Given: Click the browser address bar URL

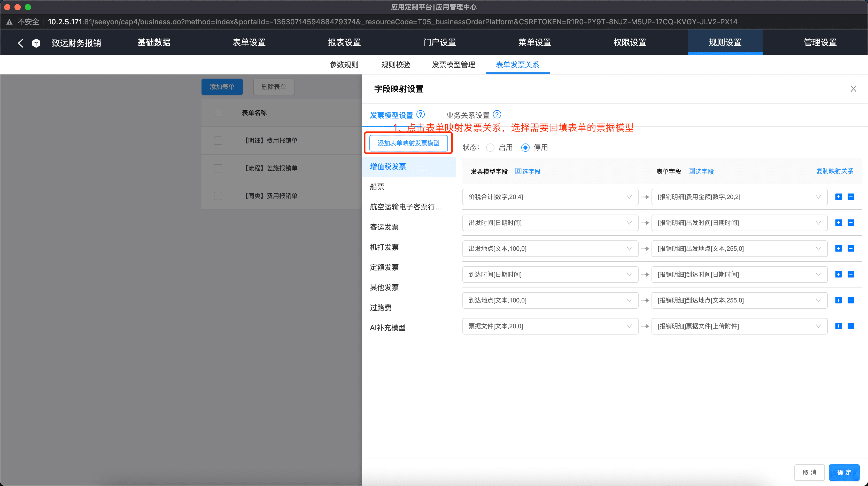Looking at the screenshot, I should click(393, 22).
